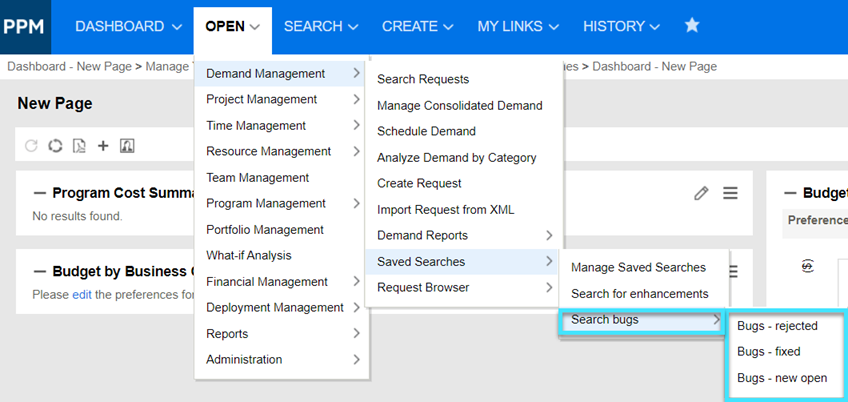
Task: Click the plus icon to add portlet
Action: 103,146
